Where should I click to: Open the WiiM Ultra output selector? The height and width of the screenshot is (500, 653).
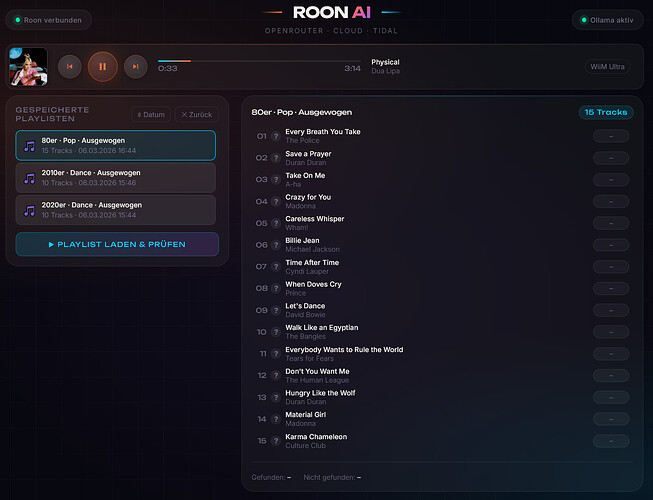(607, 67)
